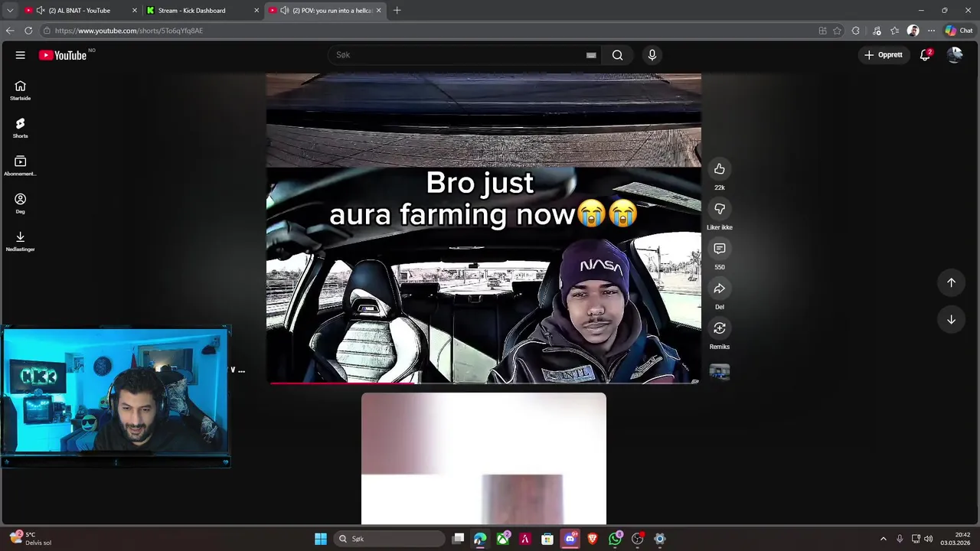Open Nedlastinger in the sidebar
The width and height of the screenshot is (980, 551).
pyautogui.click(x=21, y=241)
